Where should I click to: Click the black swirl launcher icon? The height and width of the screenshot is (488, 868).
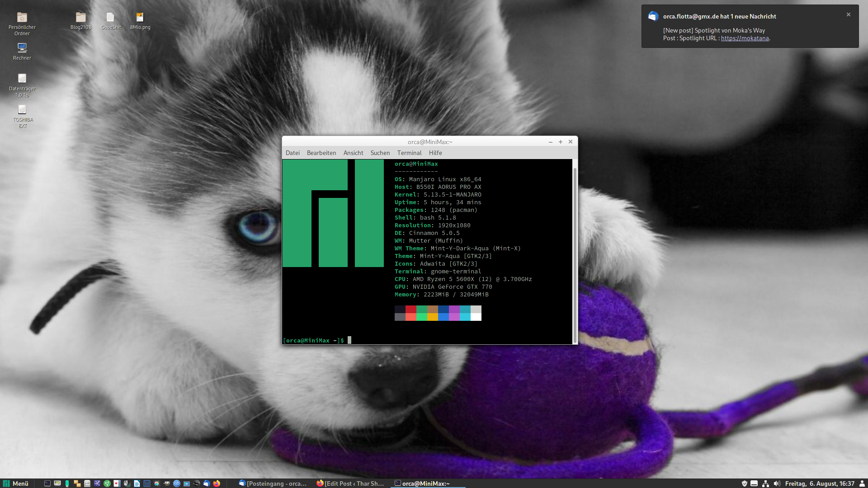point(197,483)
